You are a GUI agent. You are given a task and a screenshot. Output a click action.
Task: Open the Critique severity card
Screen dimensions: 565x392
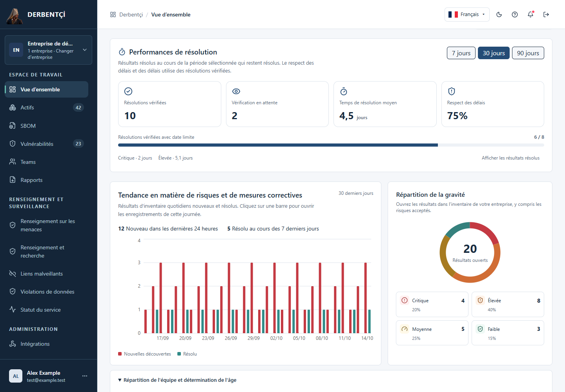tap(432, 304)
